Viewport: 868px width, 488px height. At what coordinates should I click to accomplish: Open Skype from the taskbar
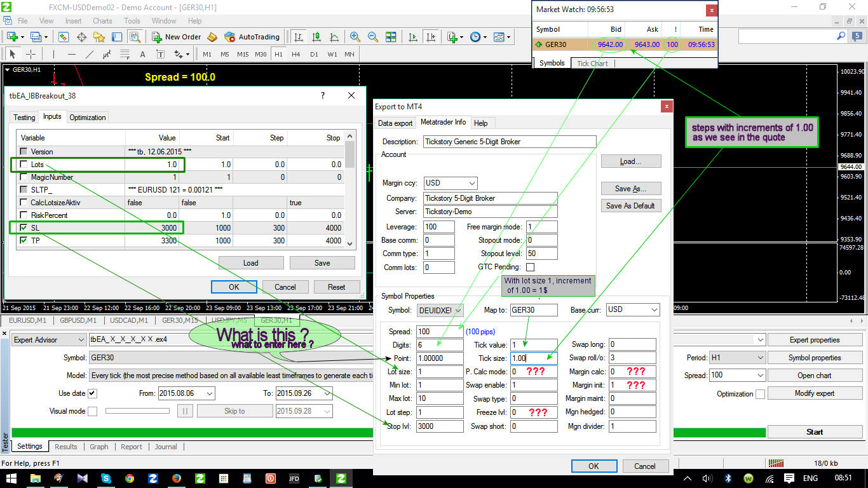click(105, 478)
